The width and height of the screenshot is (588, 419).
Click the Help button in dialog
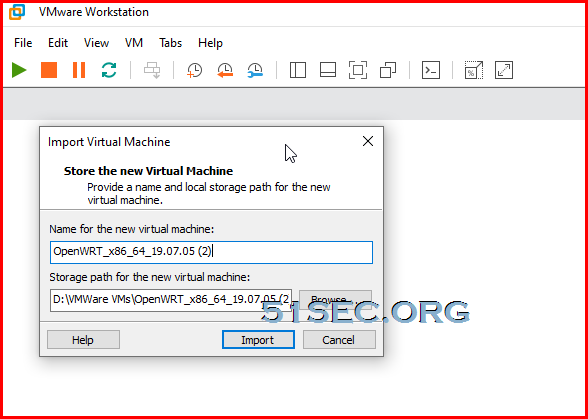[x=83, y=340]
